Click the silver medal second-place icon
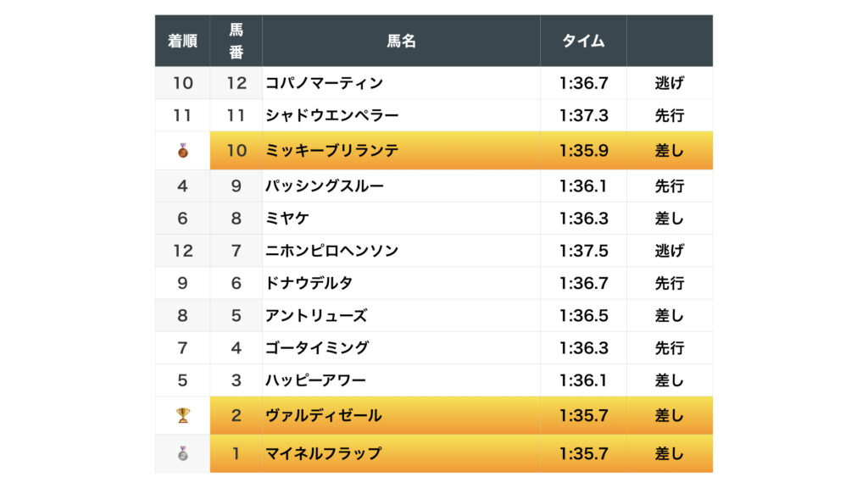 click(182, 453)
